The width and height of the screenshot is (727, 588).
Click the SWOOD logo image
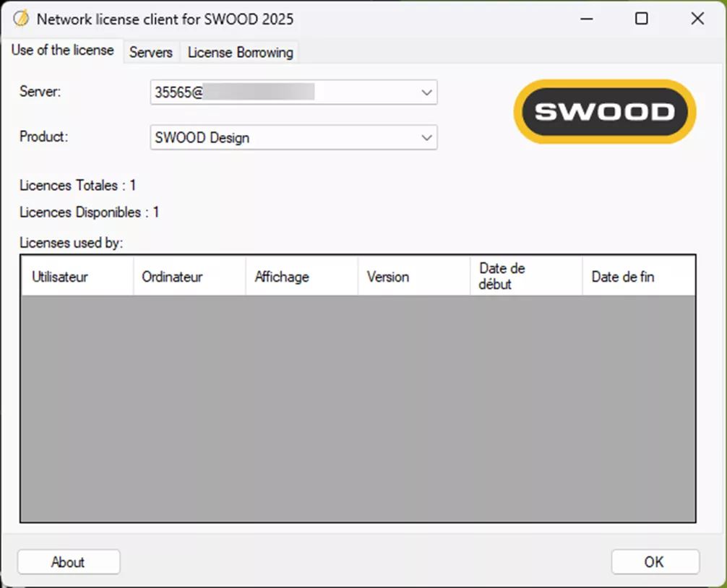[604, 112]
